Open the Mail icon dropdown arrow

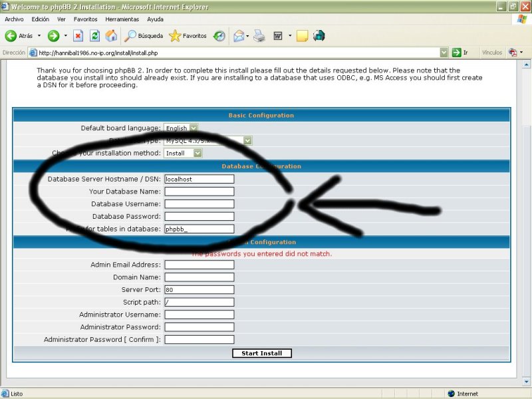[247, 36]
